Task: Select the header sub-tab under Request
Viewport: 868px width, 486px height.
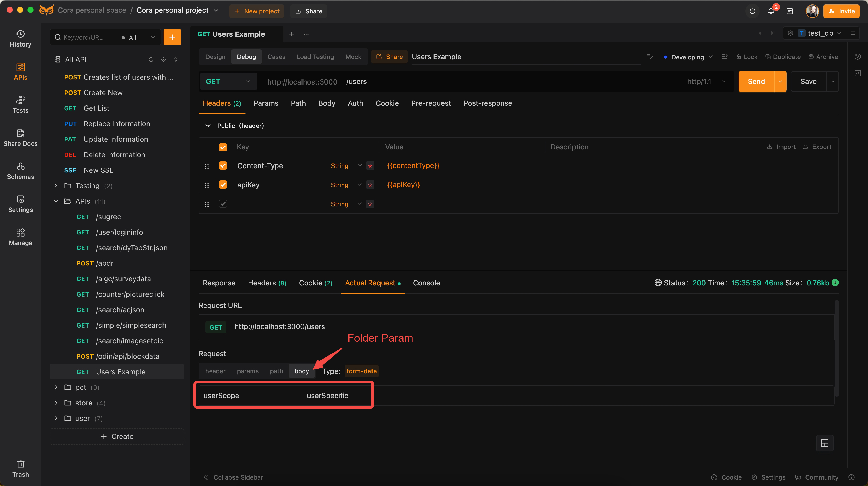Action: tap(215, 371)
